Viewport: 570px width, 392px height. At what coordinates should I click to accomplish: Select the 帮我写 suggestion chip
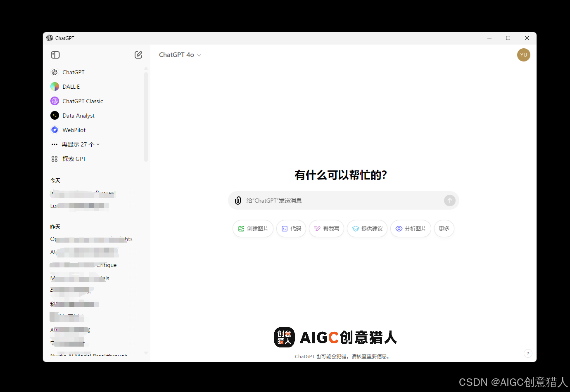pyautogui.click(x=326, y=229)
